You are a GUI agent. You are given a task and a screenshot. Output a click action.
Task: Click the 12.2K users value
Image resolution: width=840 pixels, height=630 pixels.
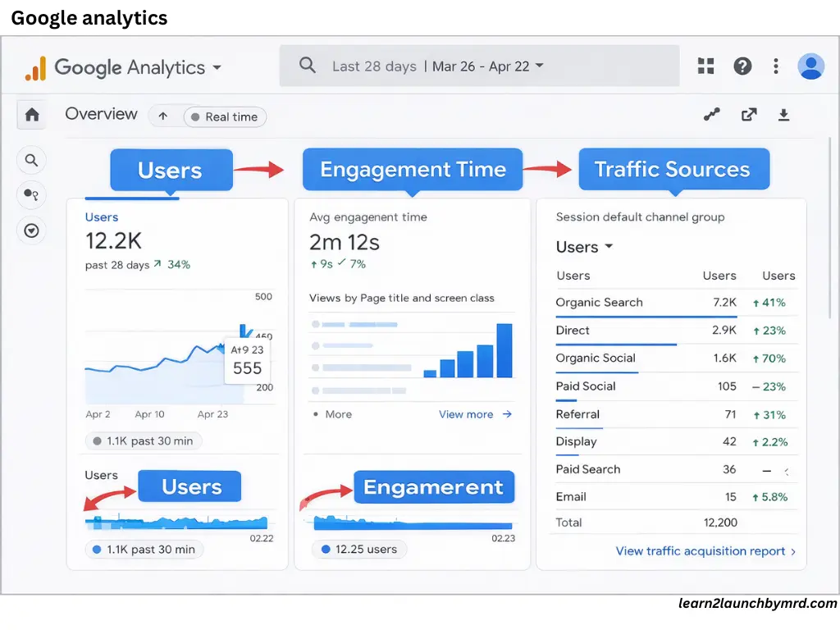(113, 241)
